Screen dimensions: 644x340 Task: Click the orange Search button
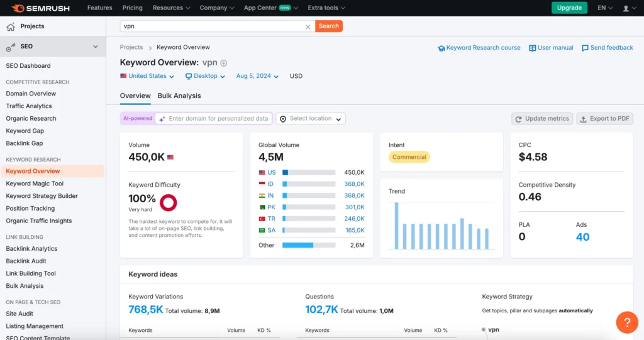[x=329, y=26]
